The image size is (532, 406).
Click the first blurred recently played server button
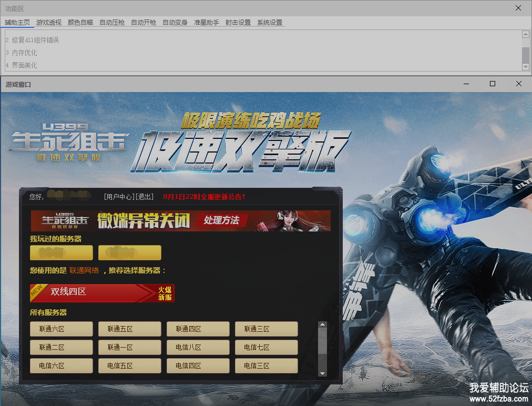coord(62,252)
